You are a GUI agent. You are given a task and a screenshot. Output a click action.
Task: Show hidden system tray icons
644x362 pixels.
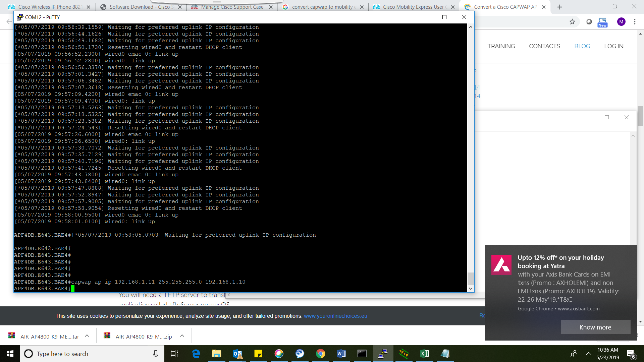588,354
